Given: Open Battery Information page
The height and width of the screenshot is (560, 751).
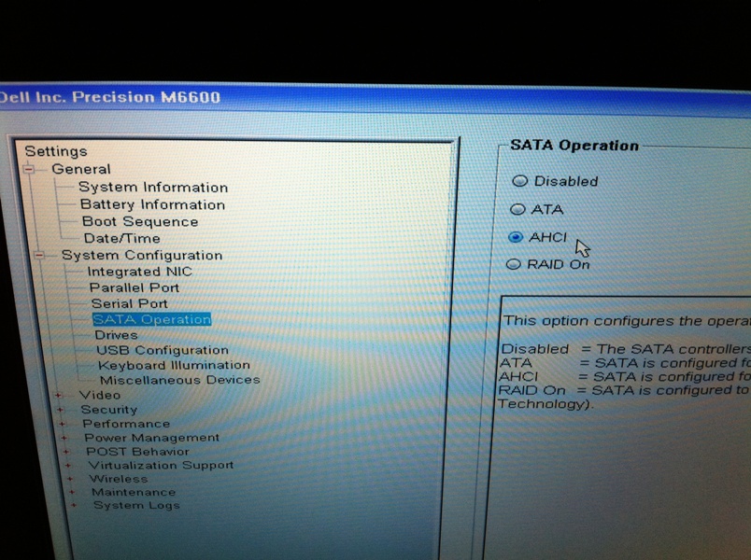Looking at the screenshot, I should click(x=153, y=204).
